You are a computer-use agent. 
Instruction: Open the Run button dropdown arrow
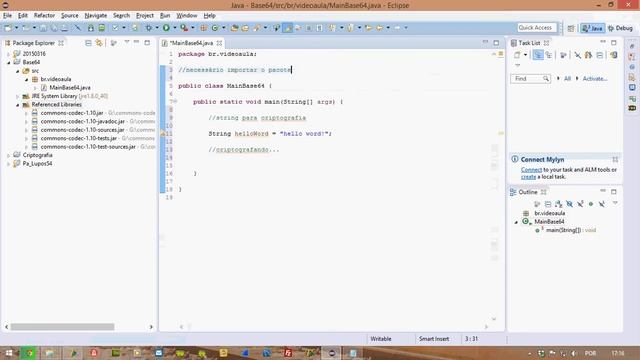(175, 28)
